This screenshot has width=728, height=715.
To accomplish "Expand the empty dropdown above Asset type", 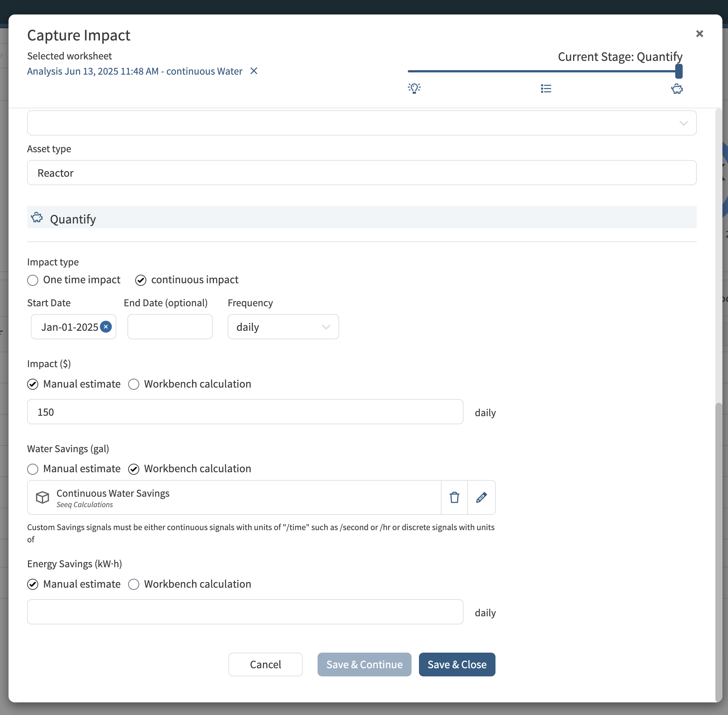I will pyautogui.click(x=361, y=123).
